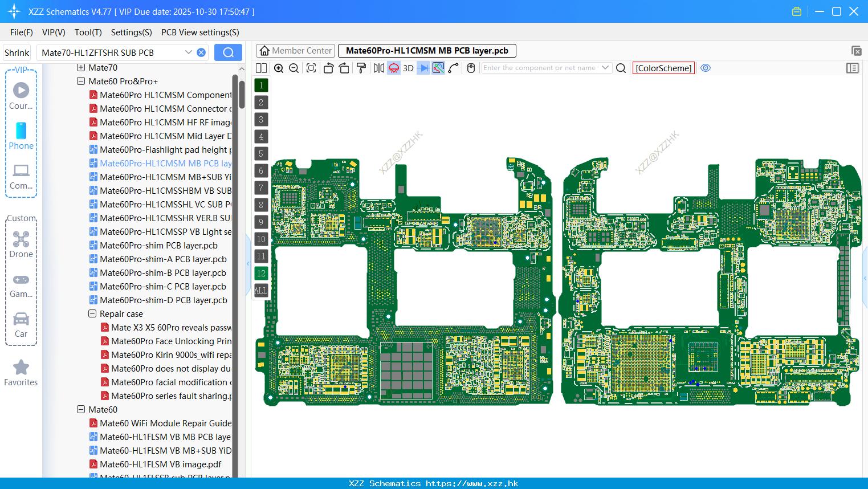Show PCB layer 1
This screenshot has width=868, height=489.
pyautogui.click(x=261, y=85)
